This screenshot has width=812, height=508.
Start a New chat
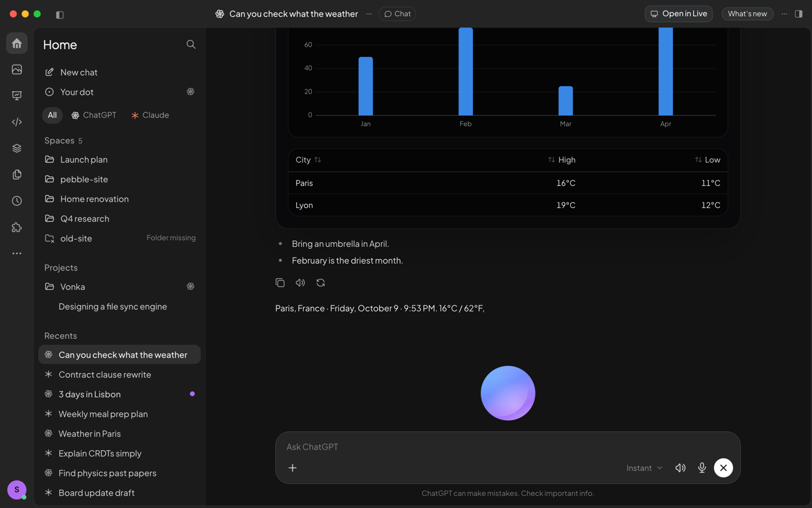119,72
